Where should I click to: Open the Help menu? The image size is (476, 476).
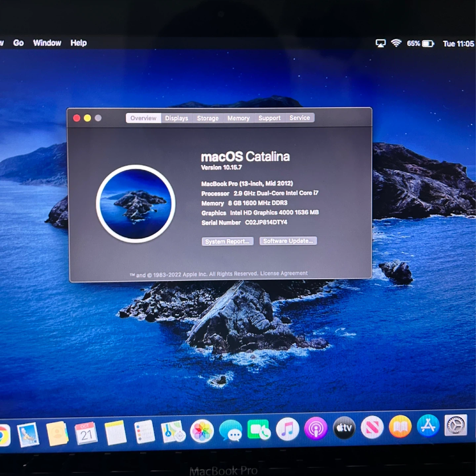78,43
